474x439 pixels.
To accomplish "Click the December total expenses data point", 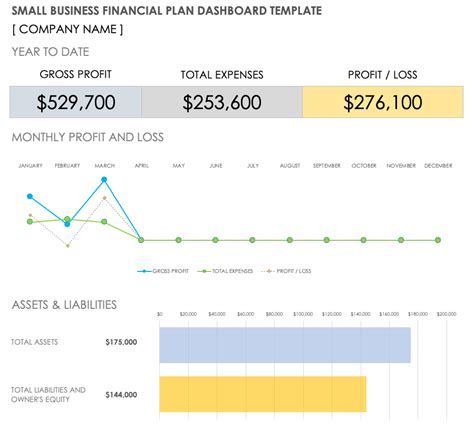I will click(x=438, y=240).
